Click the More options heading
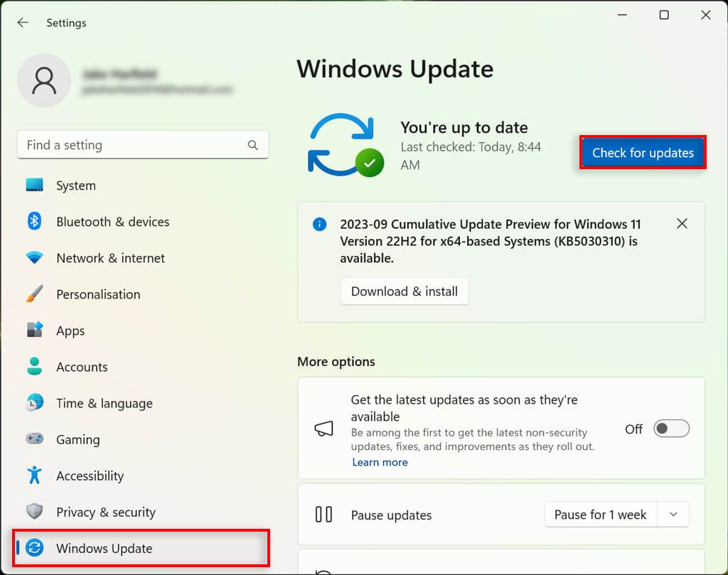This screenshot has width=728, height=575. [x=336, y=362]
